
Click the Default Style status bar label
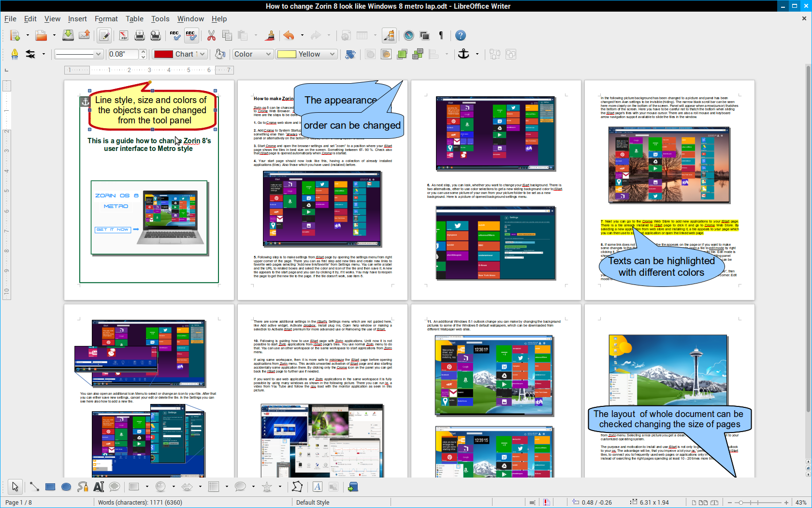pos(313,502)
